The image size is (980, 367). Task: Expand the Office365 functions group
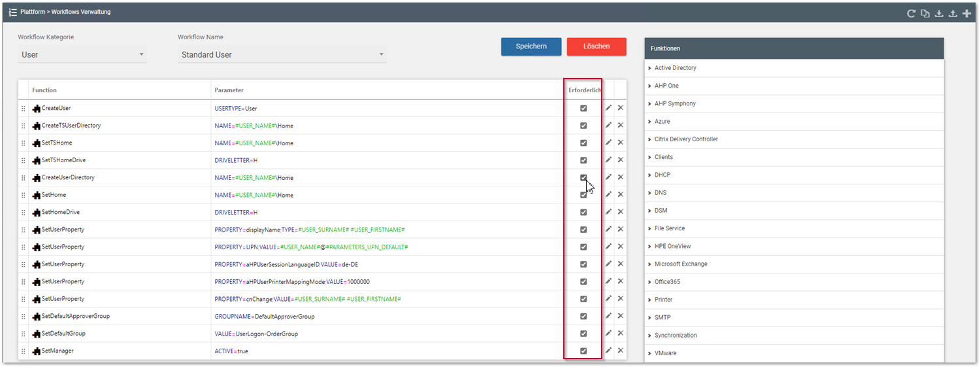point(794,282)
